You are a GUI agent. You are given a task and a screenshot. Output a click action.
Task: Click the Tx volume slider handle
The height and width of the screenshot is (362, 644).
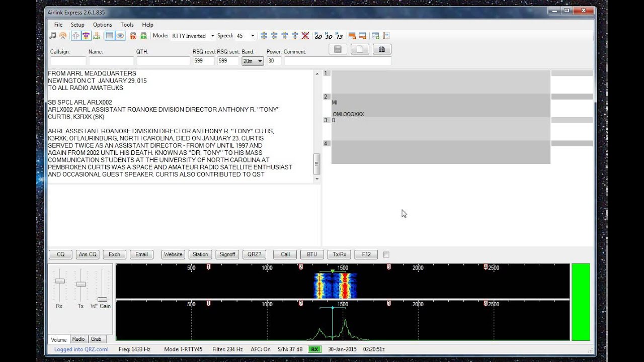pyautogui.click(x=80, y=285)
